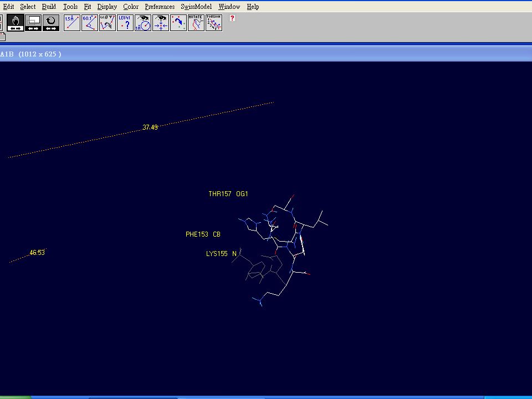The width and height of the screenshot is (532, 399).
Task: Click the PHE153 CB atom label
Action: coord(203,234)
